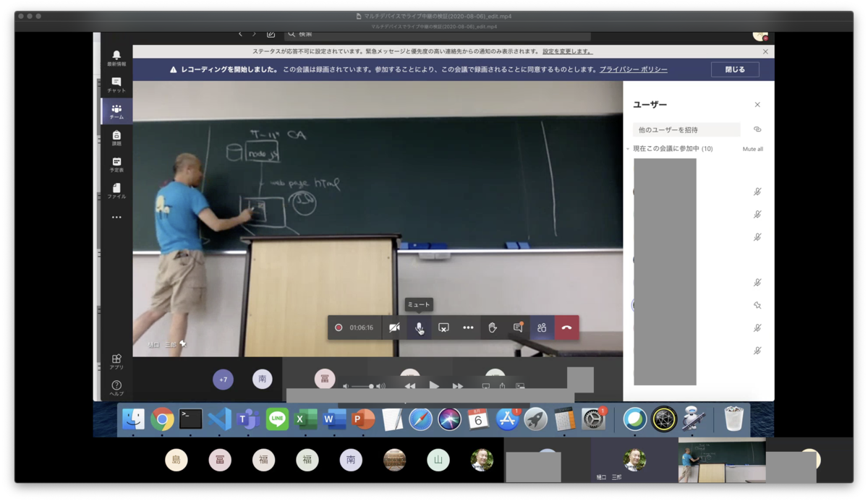Hide participants with the people icon

542,327
